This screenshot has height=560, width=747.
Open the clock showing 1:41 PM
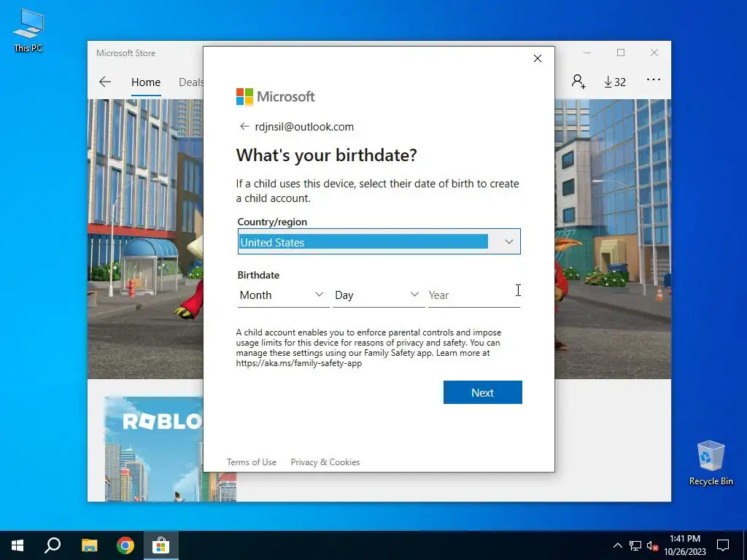(684, 545)
